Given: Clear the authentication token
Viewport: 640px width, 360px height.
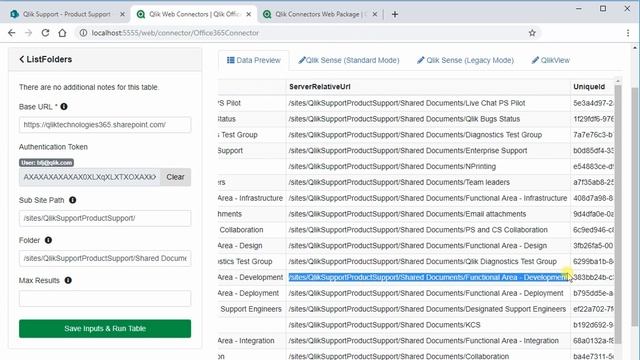Looking at the screenshot, I should pyautogui.click(x=175, y=177).
